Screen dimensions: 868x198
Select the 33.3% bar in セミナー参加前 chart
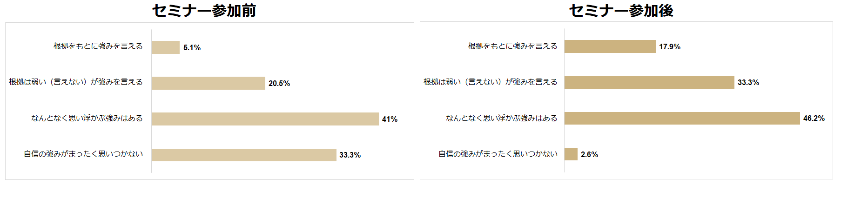point(243,155)
